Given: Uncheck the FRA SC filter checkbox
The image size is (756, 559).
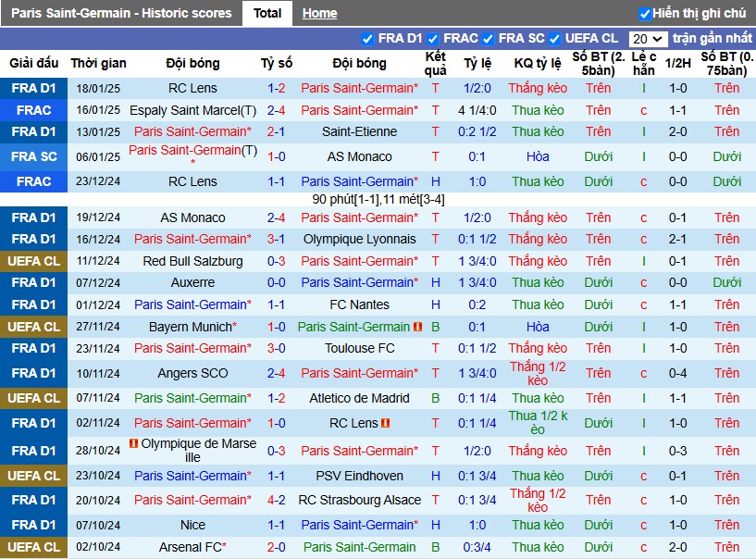Looking at the screenshot, I should (x=488, y=39).
